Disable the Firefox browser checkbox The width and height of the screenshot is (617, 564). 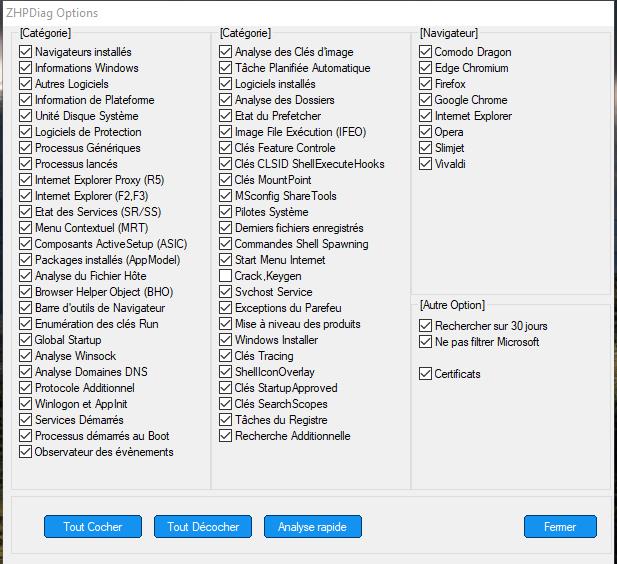(426, 84)
